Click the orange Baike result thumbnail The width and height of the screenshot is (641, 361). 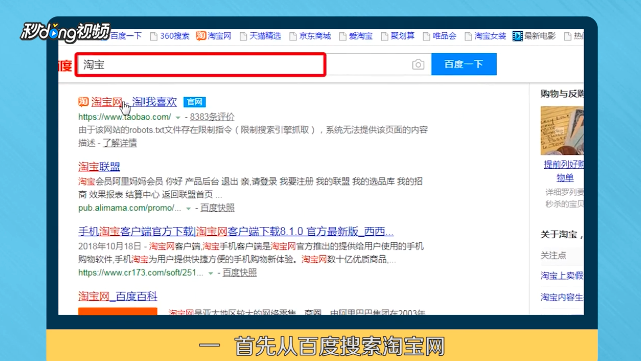(118, 311)
